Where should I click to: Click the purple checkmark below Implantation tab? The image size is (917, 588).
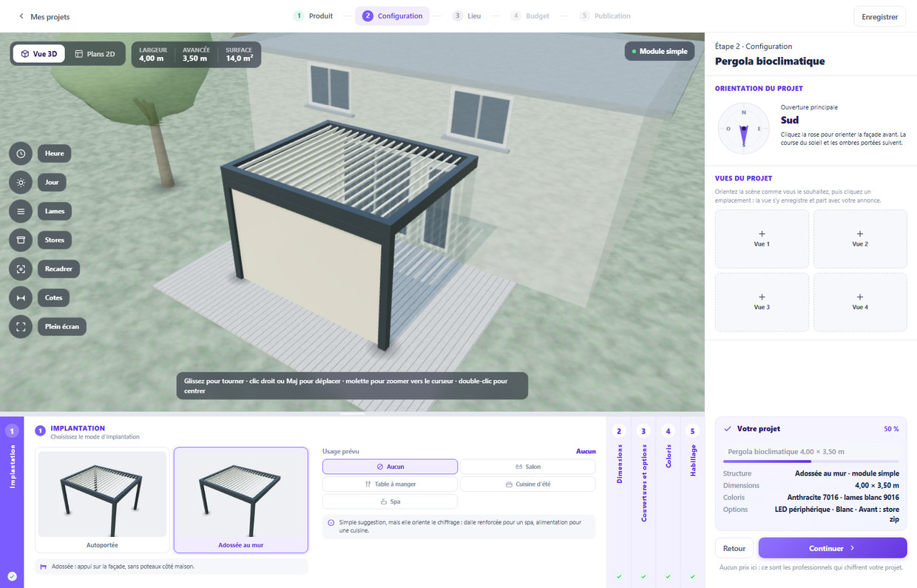(x=12, y=576)
